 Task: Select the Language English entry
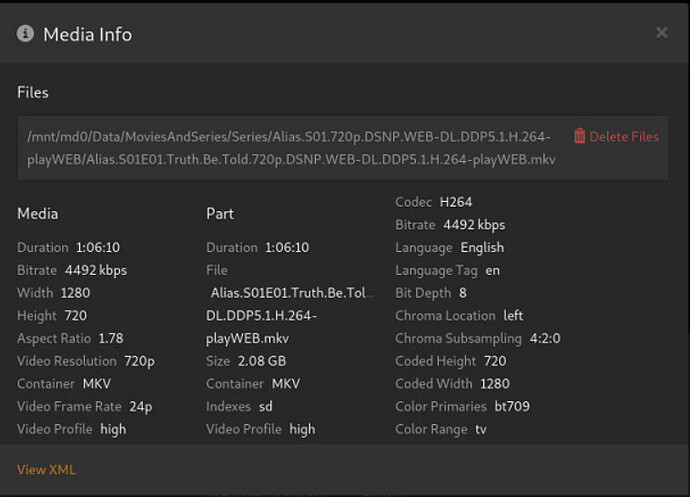click(482, 247)
